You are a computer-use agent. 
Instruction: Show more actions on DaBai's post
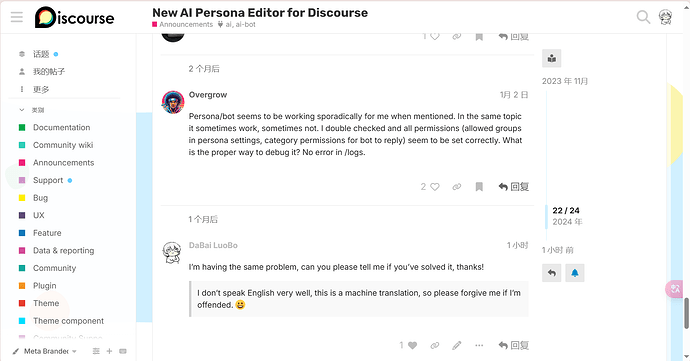pos(479,346)
